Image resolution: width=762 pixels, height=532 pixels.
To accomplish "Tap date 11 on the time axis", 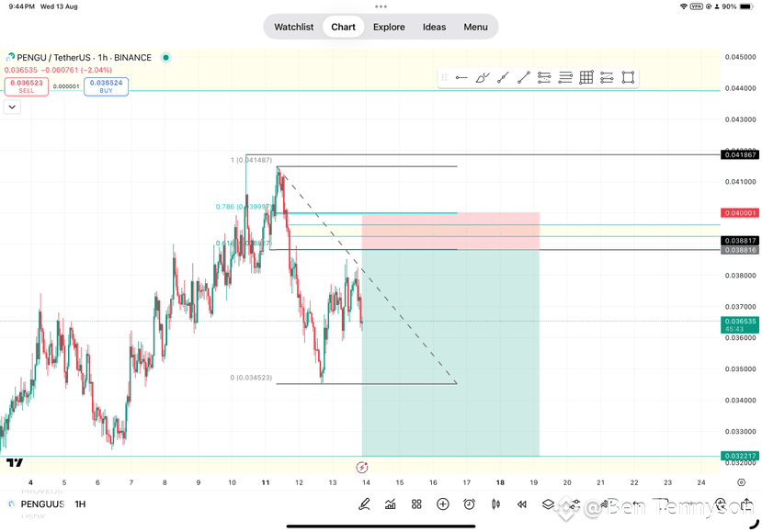I will [x=266, y=482].
